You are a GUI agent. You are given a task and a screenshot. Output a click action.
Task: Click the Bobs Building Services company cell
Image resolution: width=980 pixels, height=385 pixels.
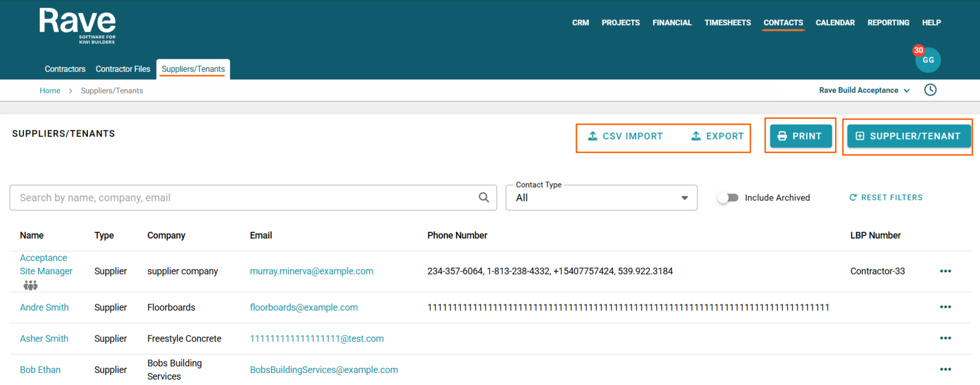pyautogui.click(x=174, y=370)
